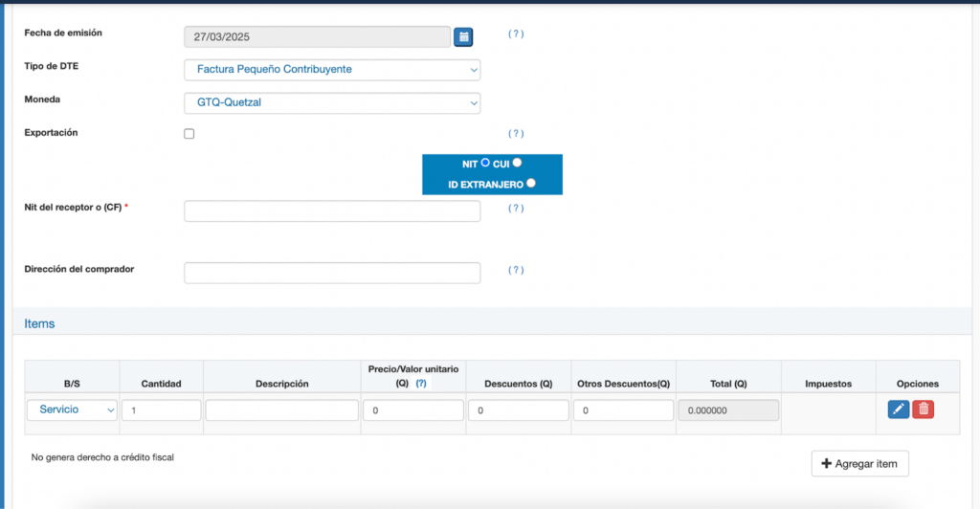The height and width of the screenshot is (509, 980).
Task: Enable the Exportación checkbox
Action: click(189, 134)
